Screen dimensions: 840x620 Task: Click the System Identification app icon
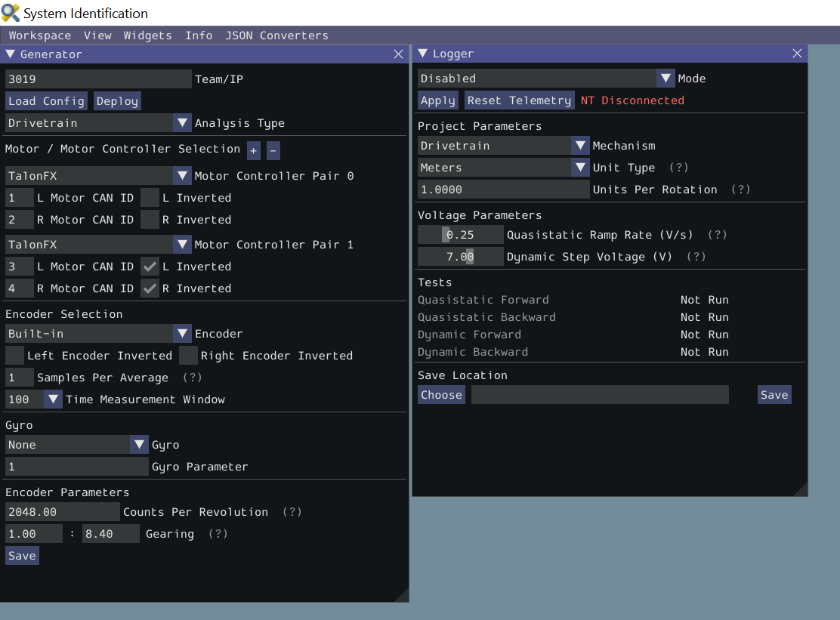10,13
